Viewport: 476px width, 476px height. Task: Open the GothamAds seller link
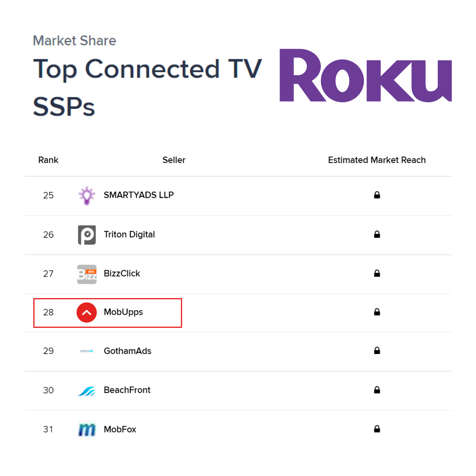coord(127,351)
